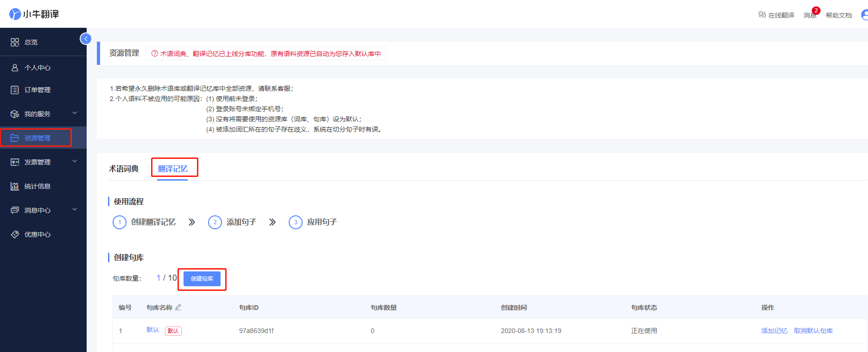Viewport: 868px width, 352px height.
Task: Click the pencil edit icon beside 句库名称
Action: (x=178, y=307)
